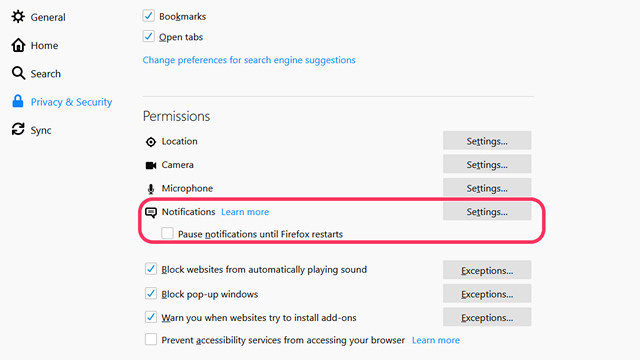Uncheck the Bookmarks checkbox
The image size is (640, 360).
pos(149,16)
